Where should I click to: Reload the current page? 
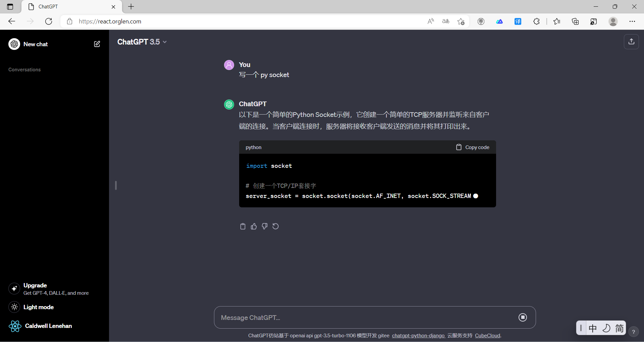(x=49, y=21)
